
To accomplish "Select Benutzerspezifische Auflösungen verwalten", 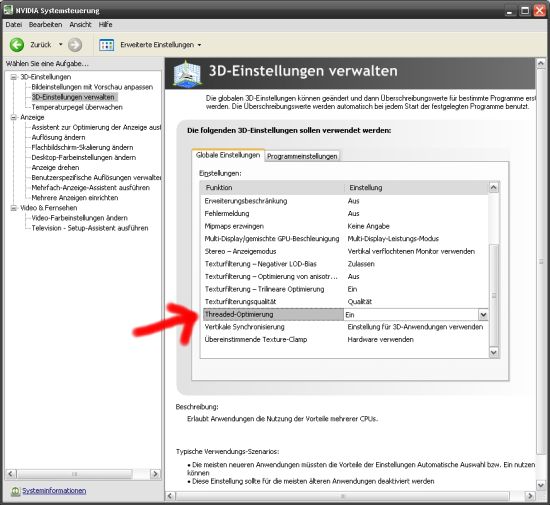I will (x=96, y=177).
